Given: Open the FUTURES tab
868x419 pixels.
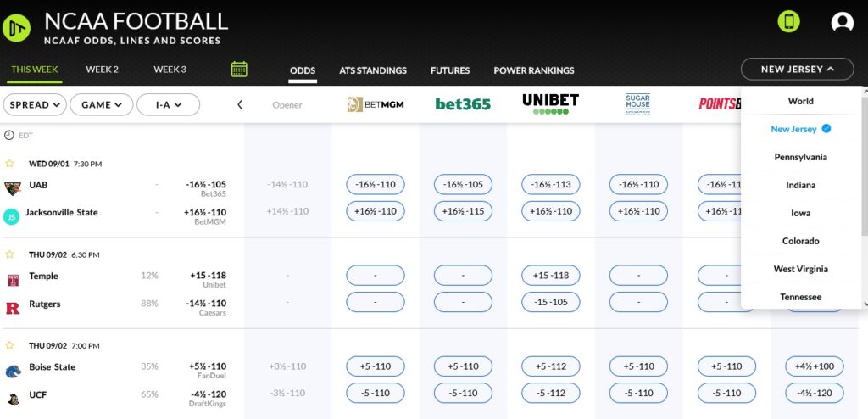Looking at the screenshot, I should [450, 71].
